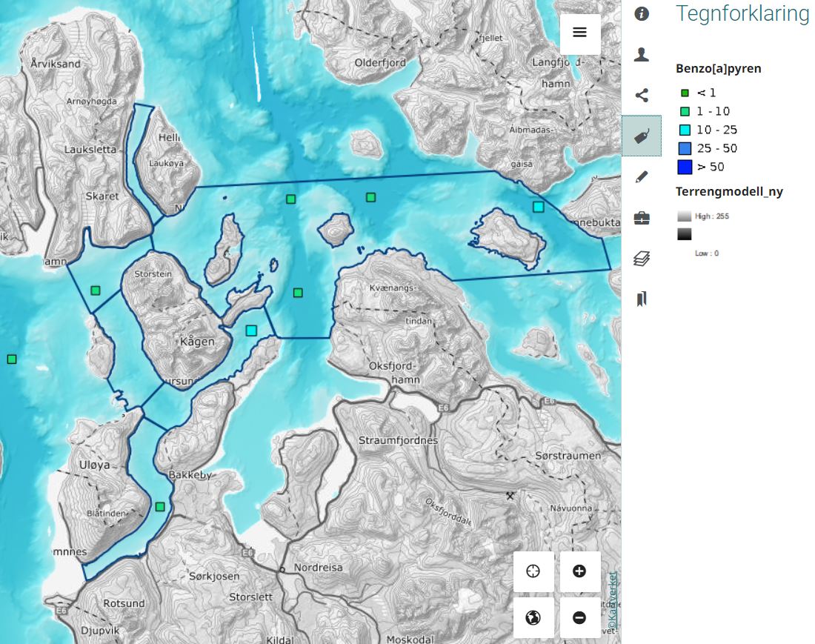
Task: Open the bookmarks icon
Action: pos(642,299)
